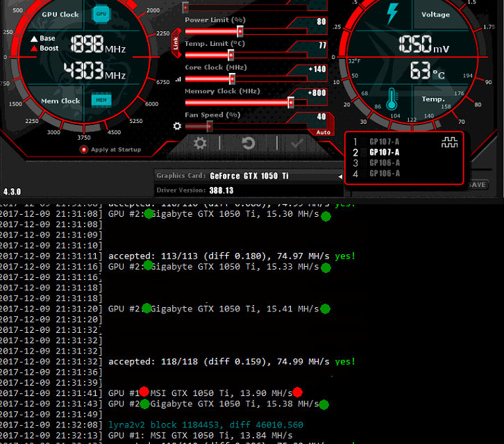The width and height of the screenshot is (504, 444).
Task: Apply settings with the checkmark button
Action: [296, 144]
